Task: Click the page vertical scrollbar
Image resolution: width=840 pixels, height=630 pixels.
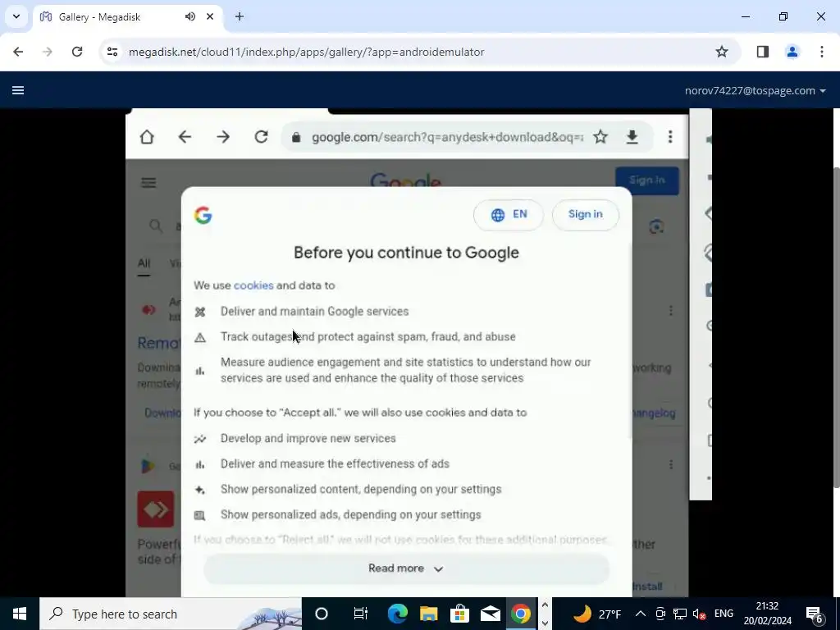Action: click(x=835, y=327)
